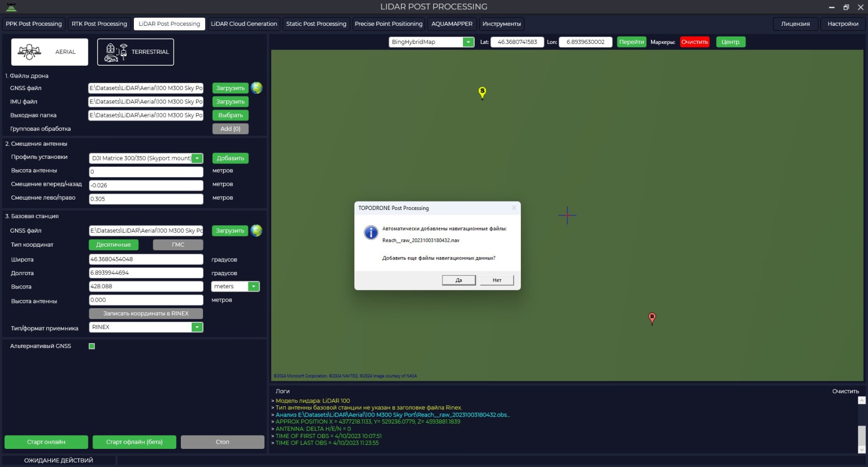Select the AERIAL drone mode button
This screenshot has height=467, width=868.
(x=50, y=52)
